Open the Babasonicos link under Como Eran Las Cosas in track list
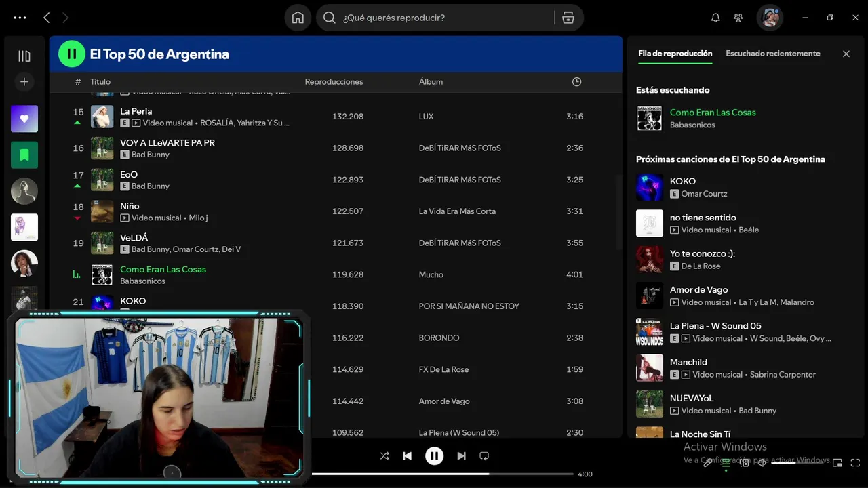Viewport: 868px width, 488px height. (142, 281)
